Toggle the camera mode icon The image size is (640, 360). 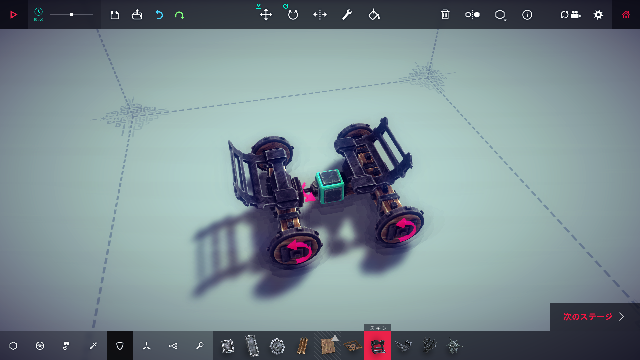(571, 15)
